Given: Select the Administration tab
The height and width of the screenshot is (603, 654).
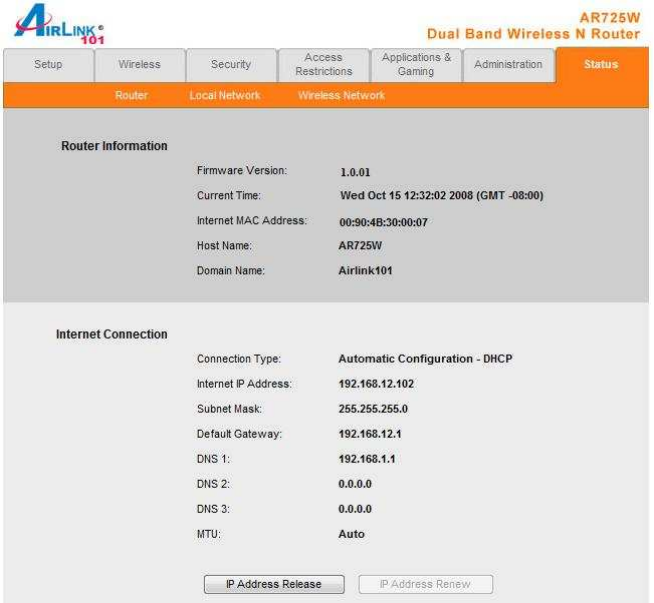Looking at the screenshot, I should click(x=508, y=65).
